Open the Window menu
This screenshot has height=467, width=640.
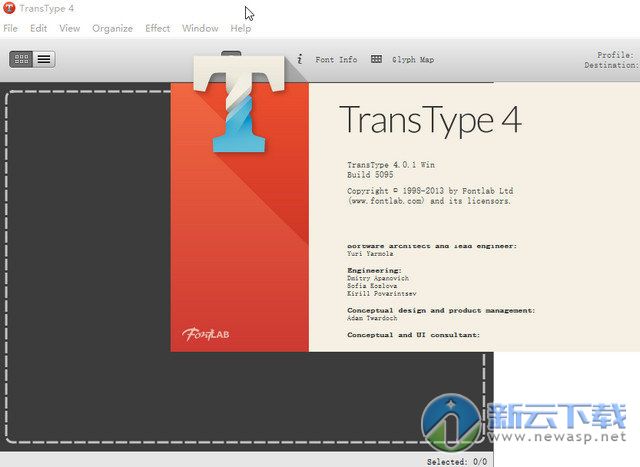pos(200,28)
